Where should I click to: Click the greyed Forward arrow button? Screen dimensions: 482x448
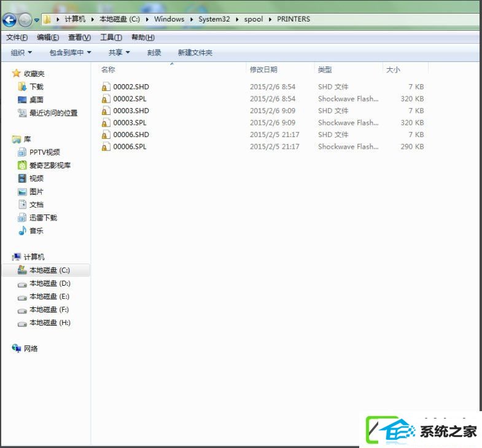pos(25,20)
